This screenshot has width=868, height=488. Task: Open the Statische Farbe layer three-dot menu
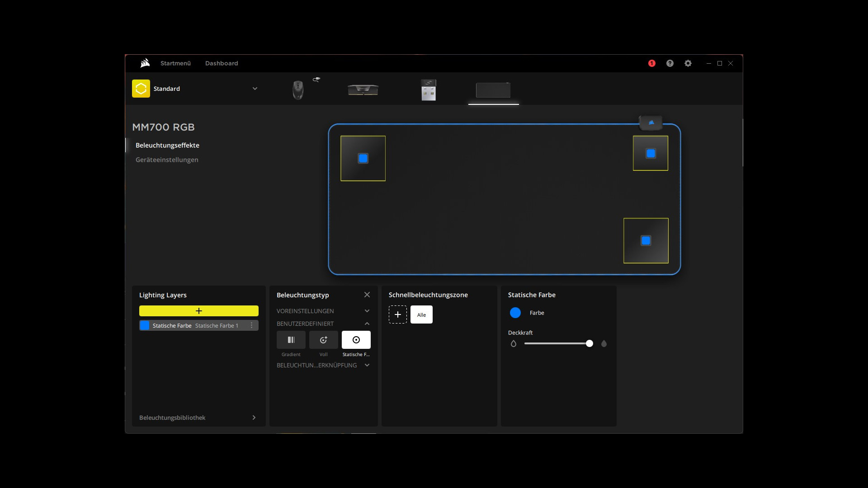tap(252, 325)
